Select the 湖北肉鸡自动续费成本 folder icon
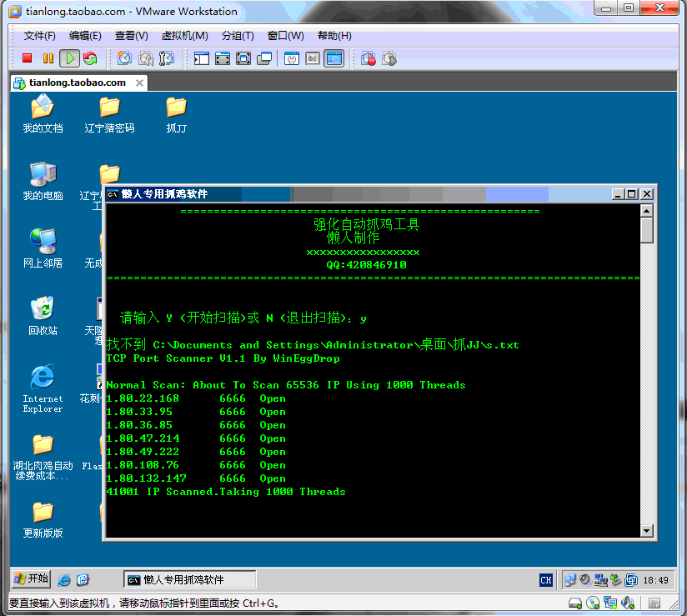687x616 pixels. [43, 458]
